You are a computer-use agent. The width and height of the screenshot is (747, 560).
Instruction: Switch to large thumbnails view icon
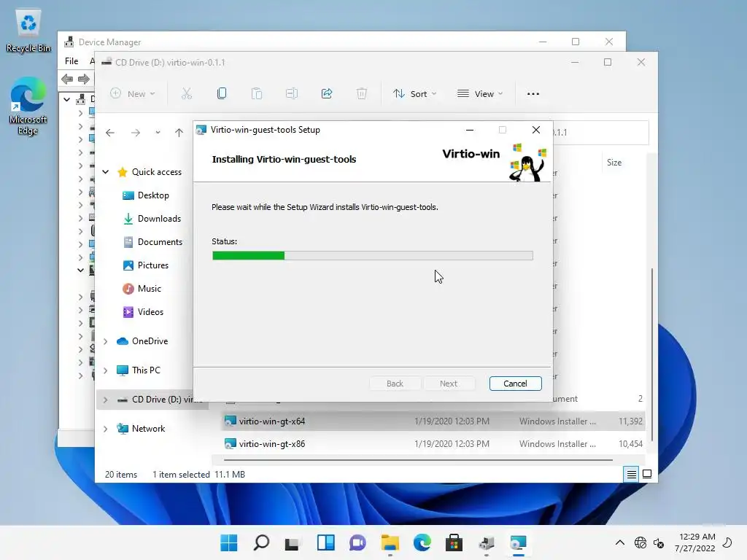tap(647, 474)
